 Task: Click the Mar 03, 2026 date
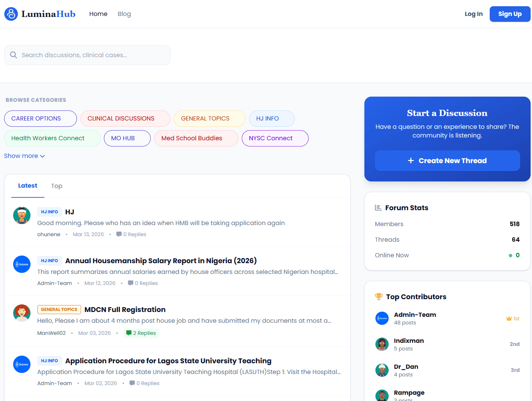coord(95,333)
